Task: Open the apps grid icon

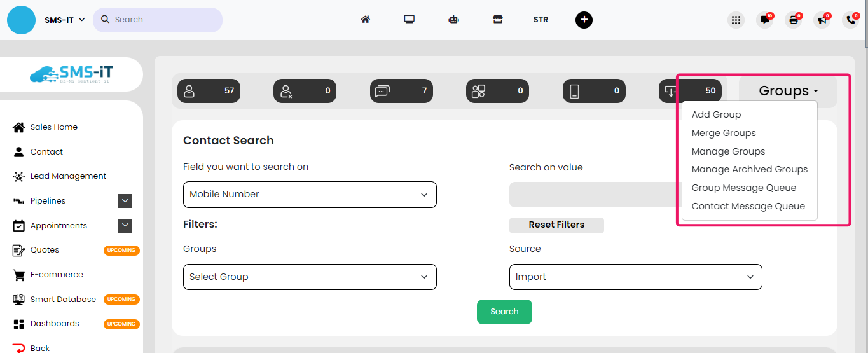Action: click(x=736, y=20)
